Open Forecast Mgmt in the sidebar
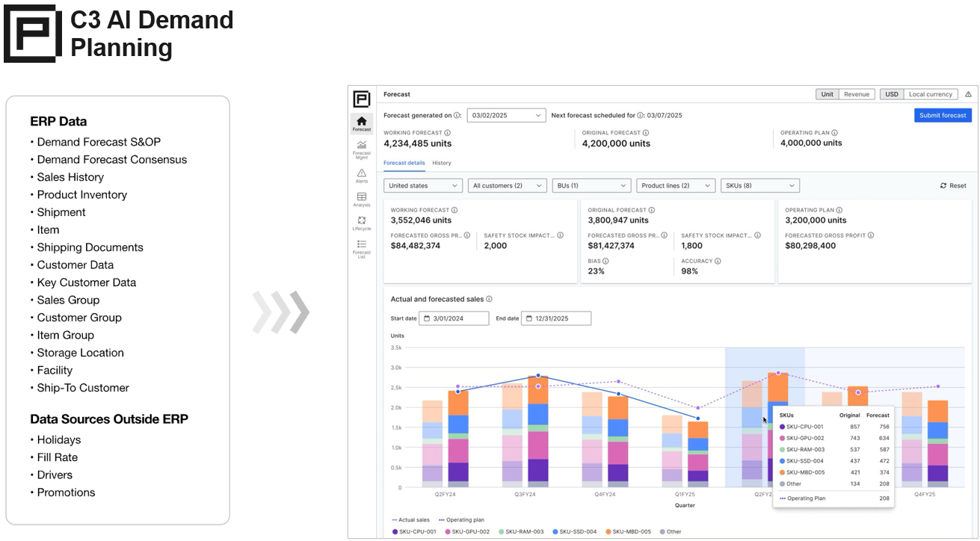This screenshot has width=980, height=541. (x=362, y=149)
